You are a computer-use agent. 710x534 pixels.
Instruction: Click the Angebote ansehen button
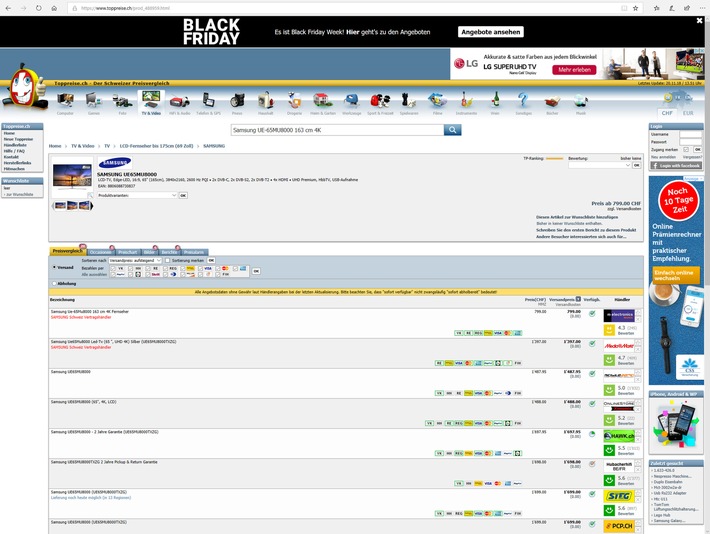click(x=491, y=32)
